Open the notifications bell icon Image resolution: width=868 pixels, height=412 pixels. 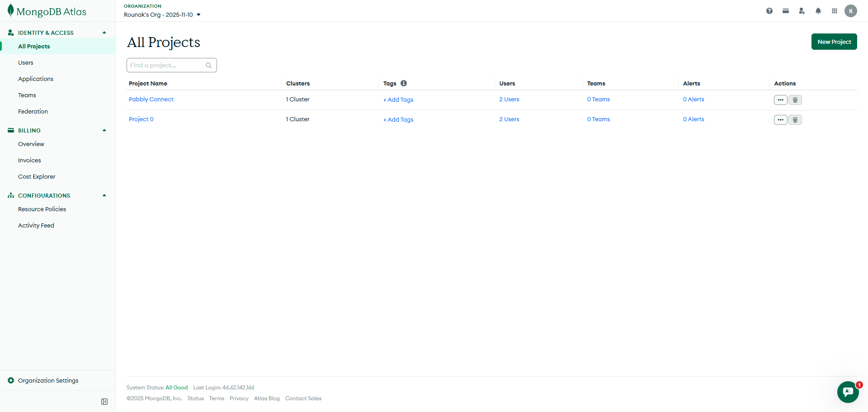pyautogui.click(x=818, y=11)
